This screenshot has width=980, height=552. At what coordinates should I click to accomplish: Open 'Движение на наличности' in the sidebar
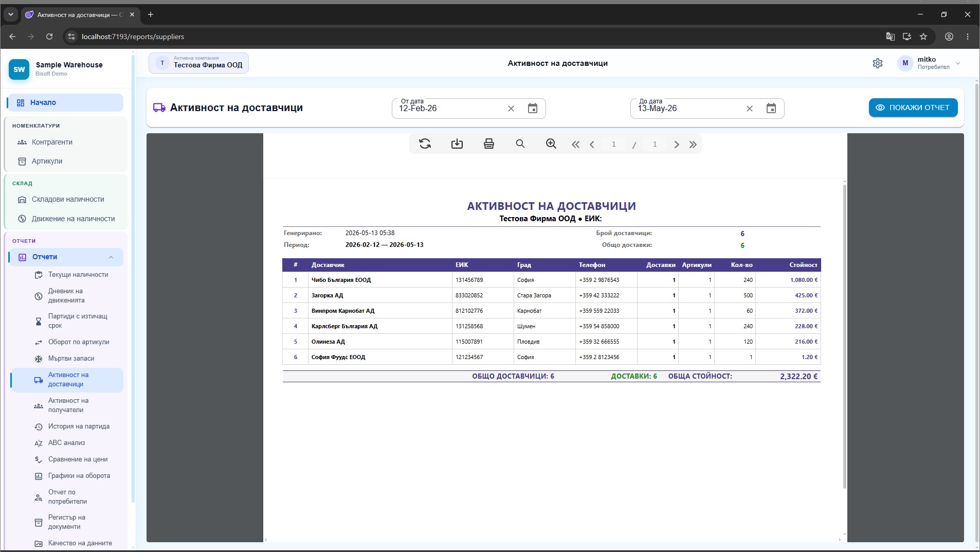coord(73,219)
